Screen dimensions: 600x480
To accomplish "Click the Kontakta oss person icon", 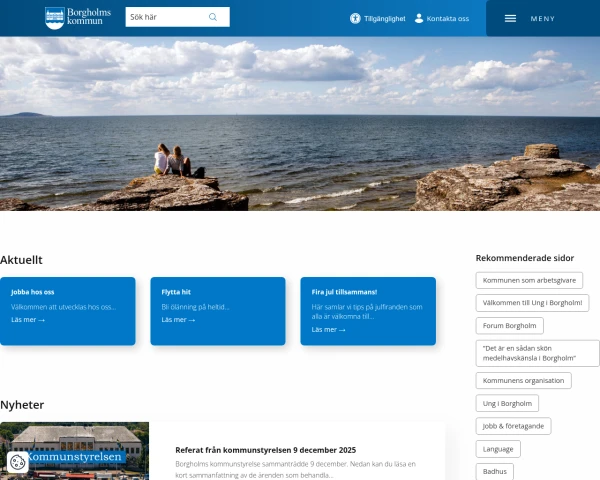I will click(x=419, y=18).
